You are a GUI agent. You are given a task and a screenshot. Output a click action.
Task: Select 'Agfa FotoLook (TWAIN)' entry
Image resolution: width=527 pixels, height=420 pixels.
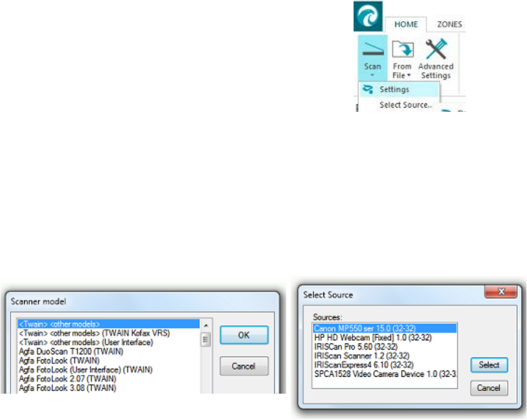(109, 361)
